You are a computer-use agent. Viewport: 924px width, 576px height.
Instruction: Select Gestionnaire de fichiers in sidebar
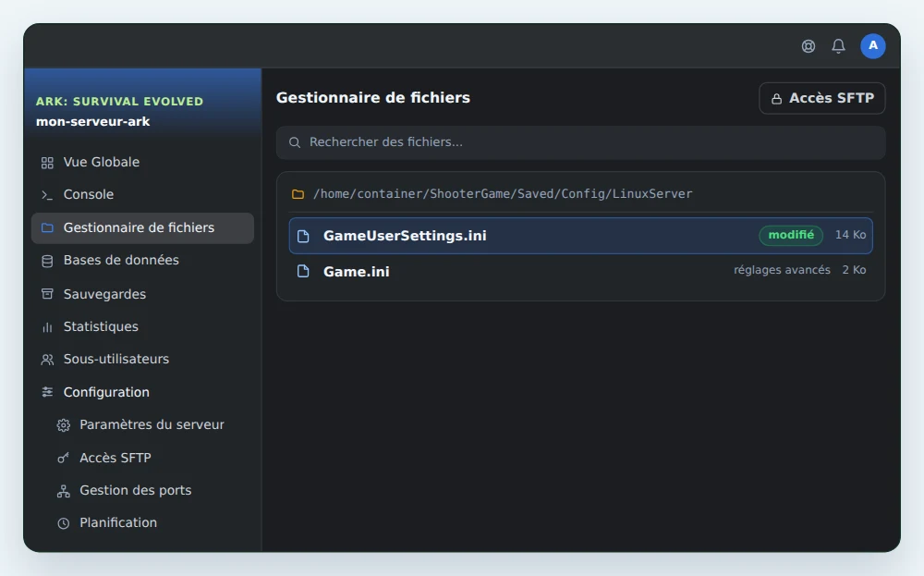(x=142, y=228)
